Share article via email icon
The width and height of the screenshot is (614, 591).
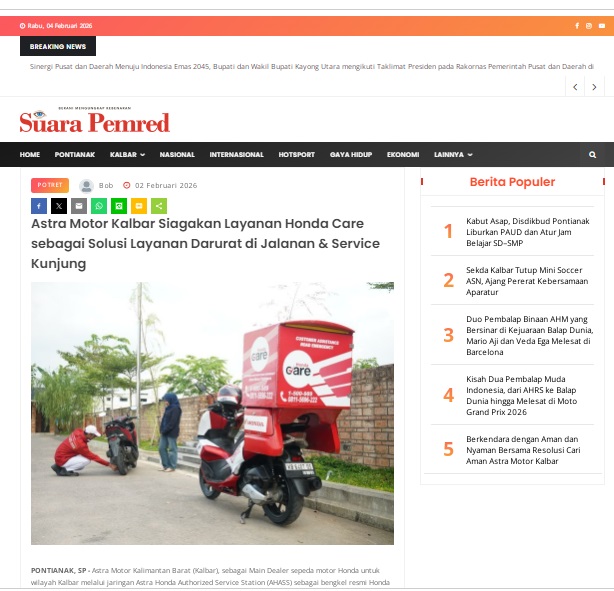click(x=79, y=206)
